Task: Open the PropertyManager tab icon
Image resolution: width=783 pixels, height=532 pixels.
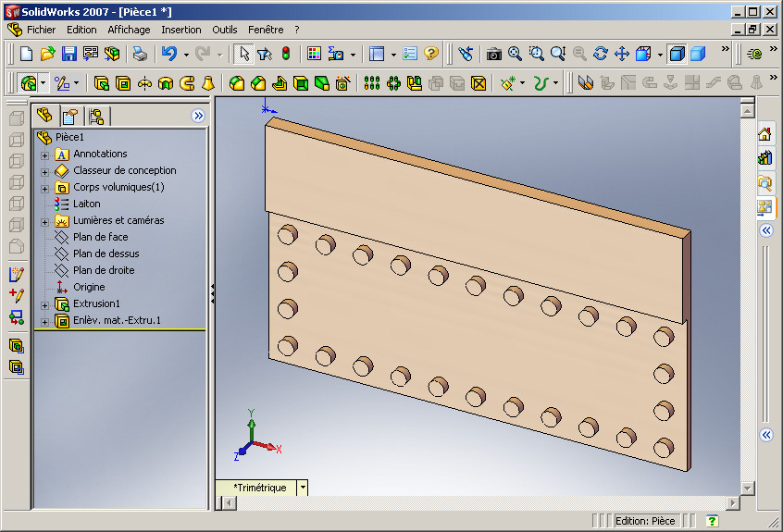Action: click(x=70, y=117)
